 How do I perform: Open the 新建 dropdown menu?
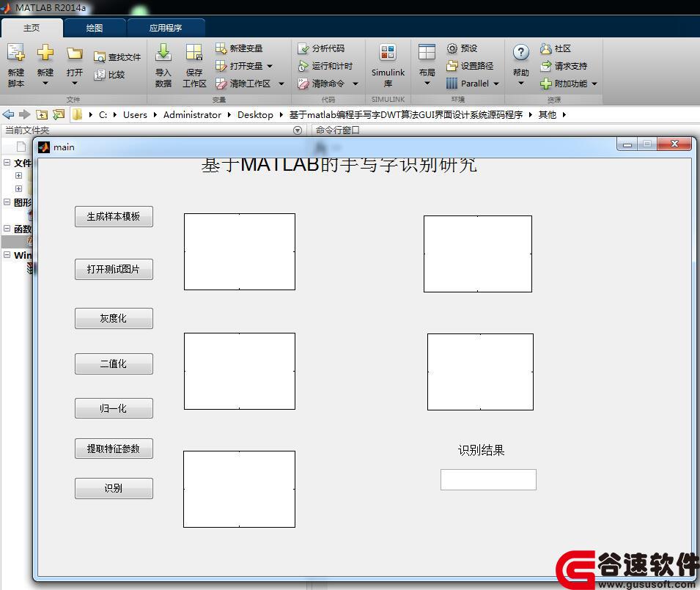(x=45, y=83)
